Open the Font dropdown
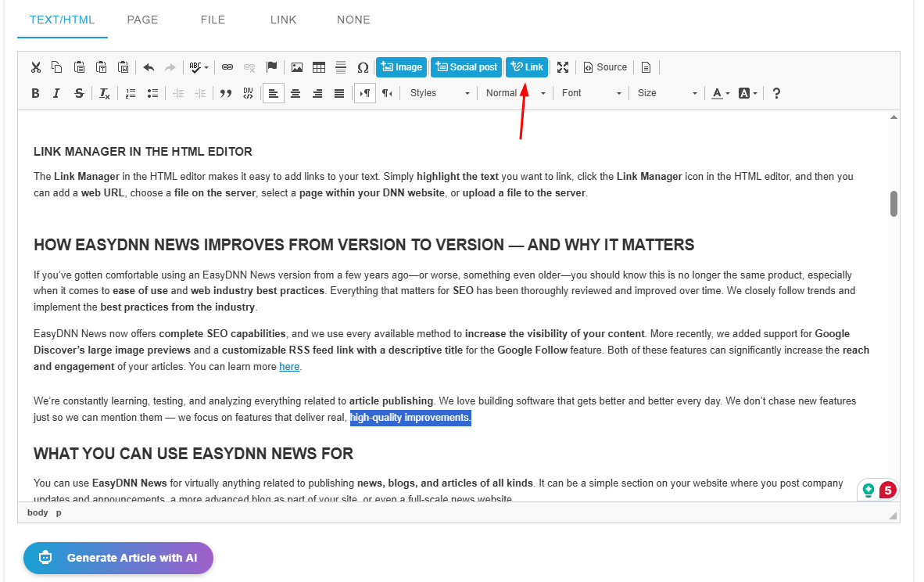Screen dimensions: 924x582 pos(592,93)
